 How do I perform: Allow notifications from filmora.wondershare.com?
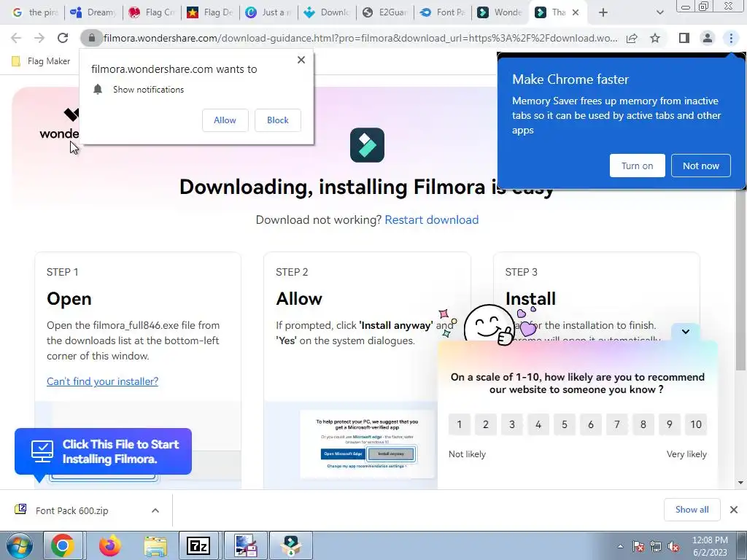(225, 120)
